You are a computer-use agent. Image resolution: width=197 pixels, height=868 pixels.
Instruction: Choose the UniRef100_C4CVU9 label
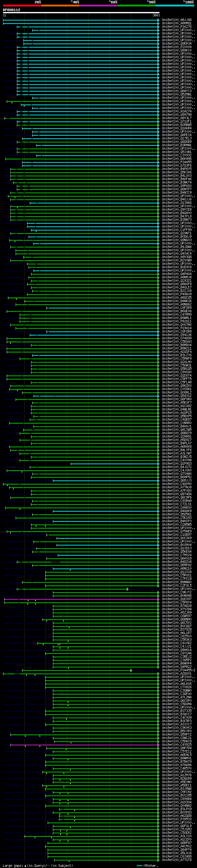pyautogui.click(x=176, y=717)
